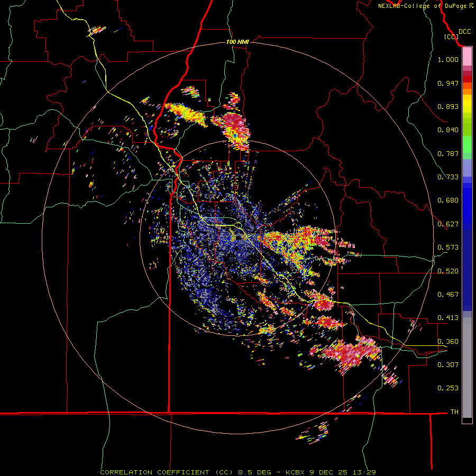This screenshot has height=476, width=476.
Task: Pick the dark red color bar segment
Action: (x=467, y=79)
